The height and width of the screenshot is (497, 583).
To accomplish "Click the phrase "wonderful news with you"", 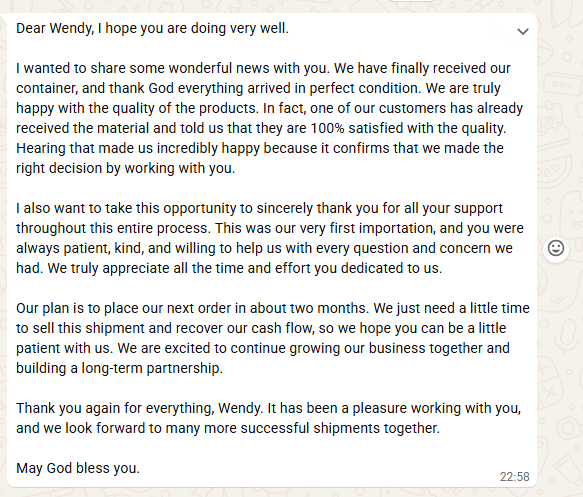I will coord(249,68).
